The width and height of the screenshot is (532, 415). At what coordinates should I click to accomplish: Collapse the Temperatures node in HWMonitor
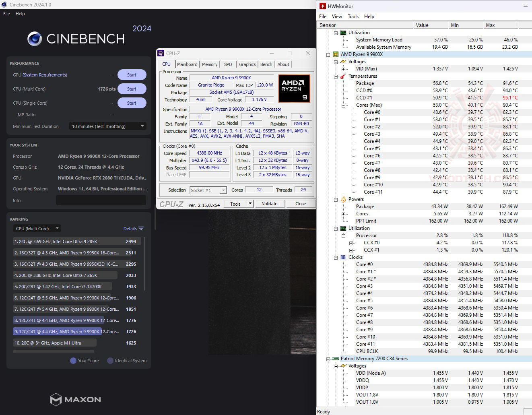pos(336,76)
